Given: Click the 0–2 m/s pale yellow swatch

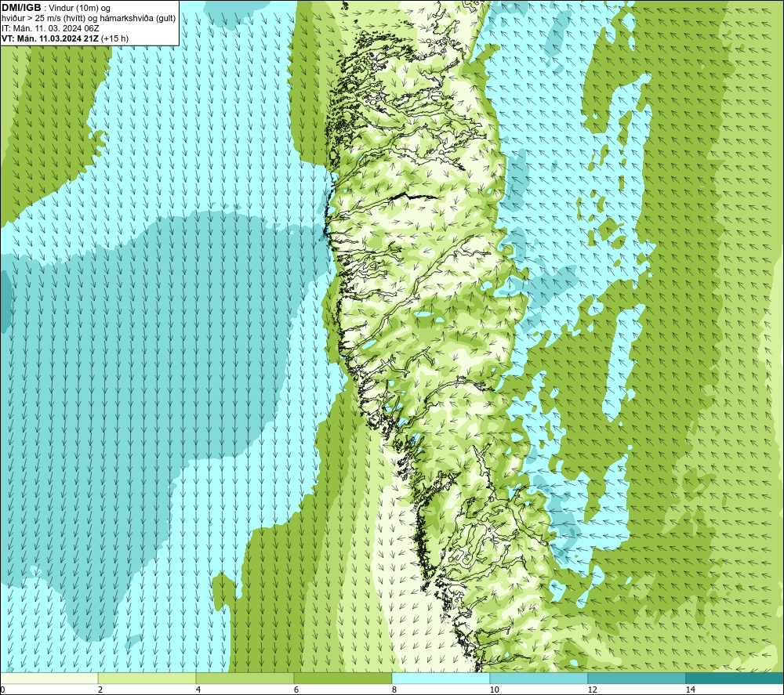Looking at the screenshot, I should click(49, 679).
